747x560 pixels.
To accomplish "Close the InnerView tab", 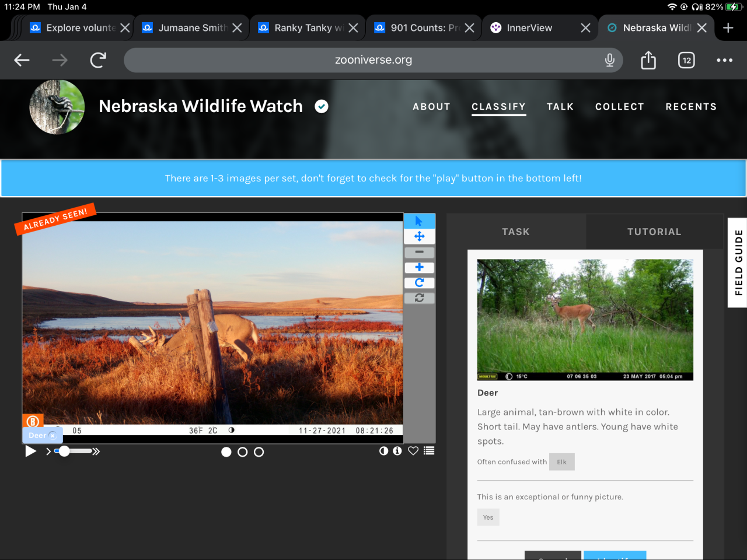I will [x=586, y=28].
